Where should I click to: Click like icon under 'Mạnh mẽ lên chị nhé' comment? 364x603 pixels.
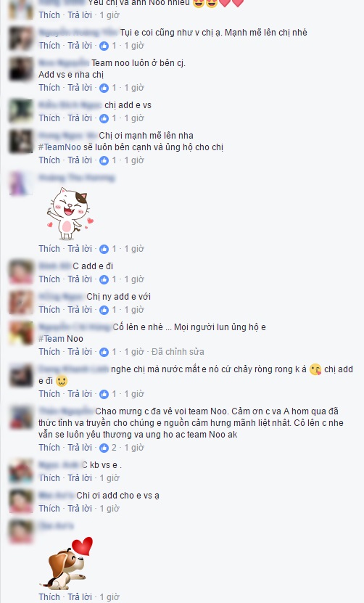pos(104,46)
